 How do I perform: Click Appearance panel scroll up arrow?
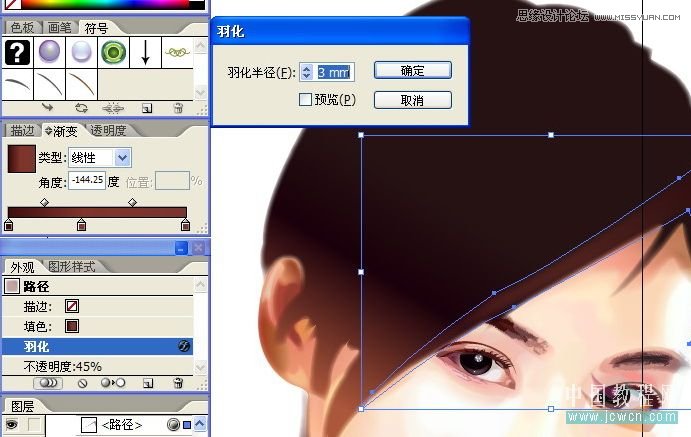click(x=201, y=284)
